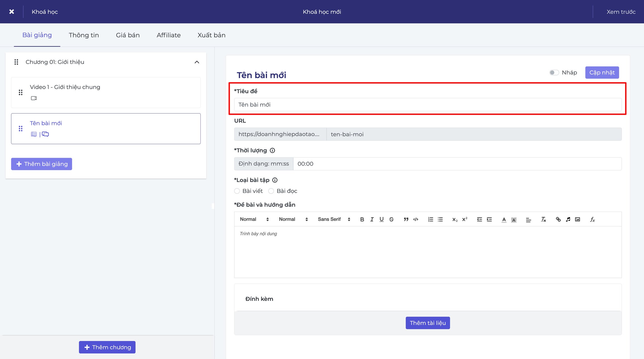Apply italic formatting in editor

(372, 219)
